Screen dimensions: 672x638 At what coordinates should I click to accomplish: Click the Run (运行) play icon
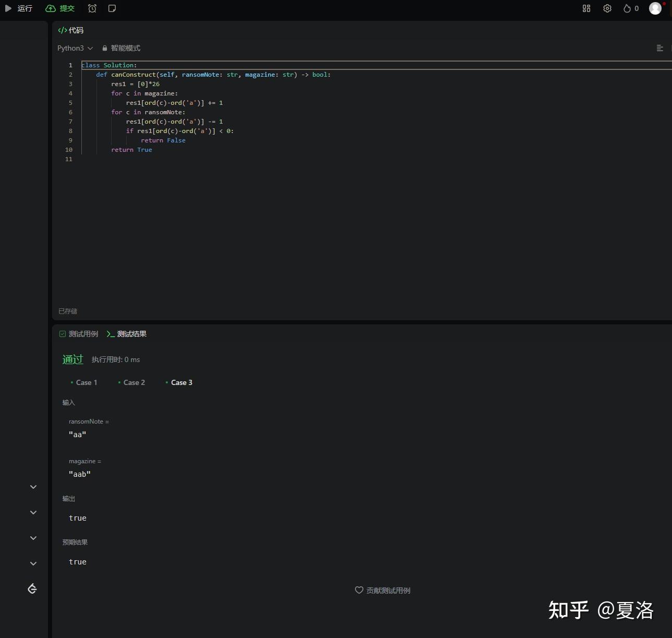coord(8,8)
